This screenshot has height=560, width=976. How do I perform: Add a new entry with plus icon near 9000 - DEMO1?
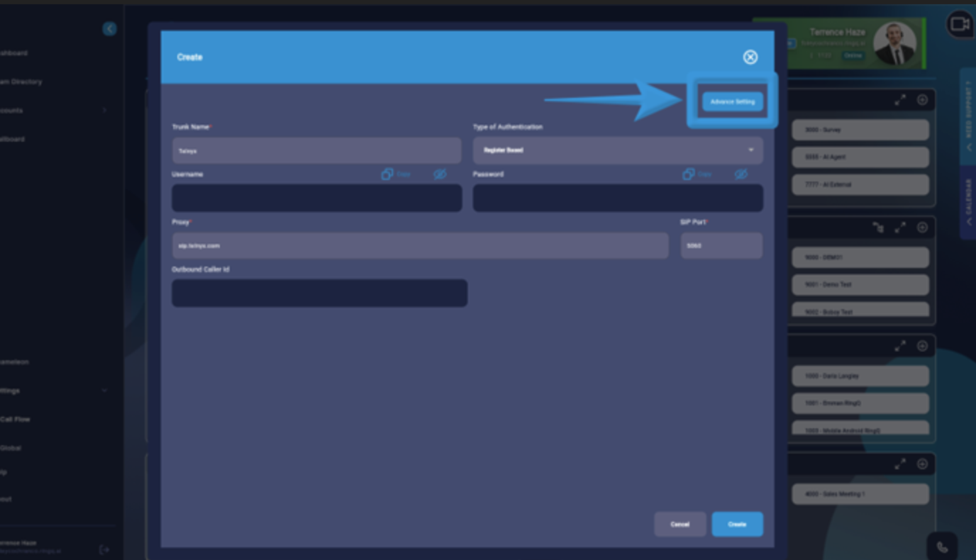click(x=921, y=227)
